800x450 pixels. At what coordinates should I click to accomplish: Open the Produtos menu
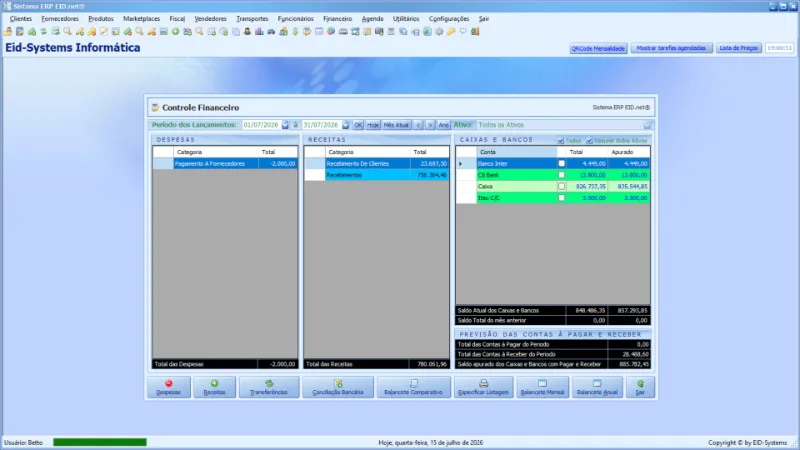pyautogui.click(x=101, y=19)
